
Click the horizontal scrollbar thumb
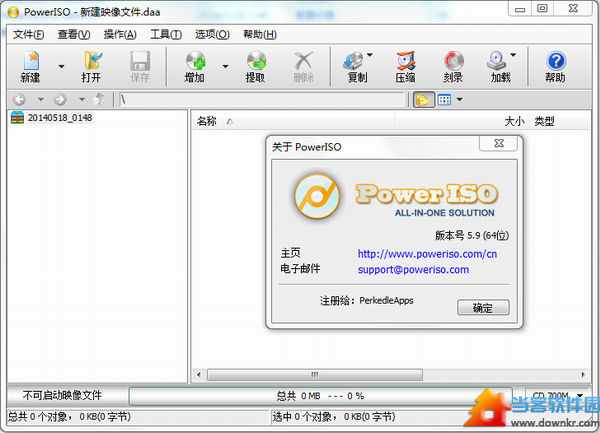pos(315,374)
